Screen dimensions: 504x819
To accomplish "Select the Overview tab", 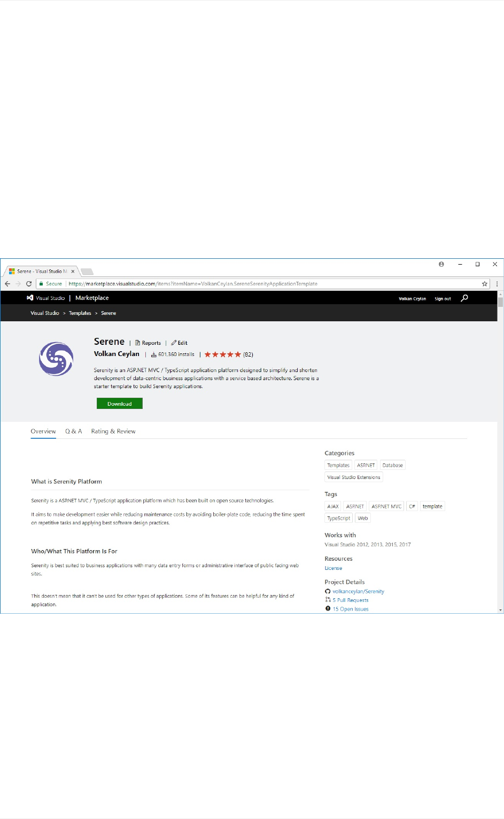I will click(43, 431).
